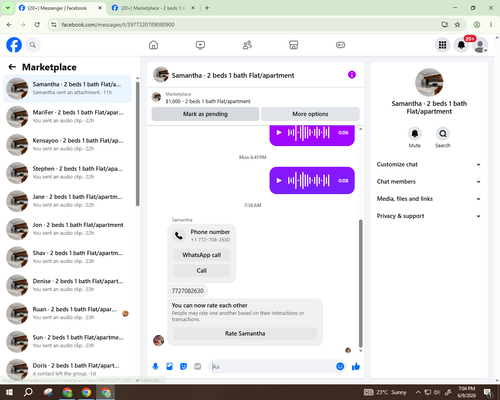Click More options button
The image size is (500, 400).
click(310, 114)
